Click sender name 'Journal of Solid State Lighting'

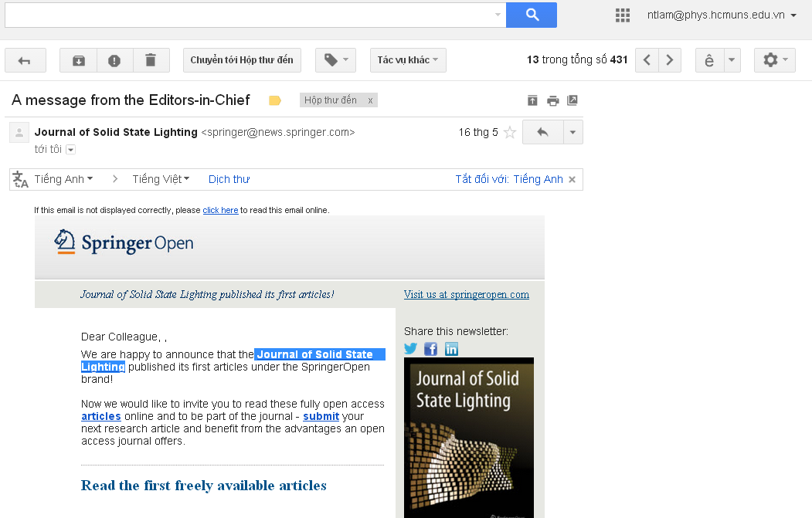point(116,133)
